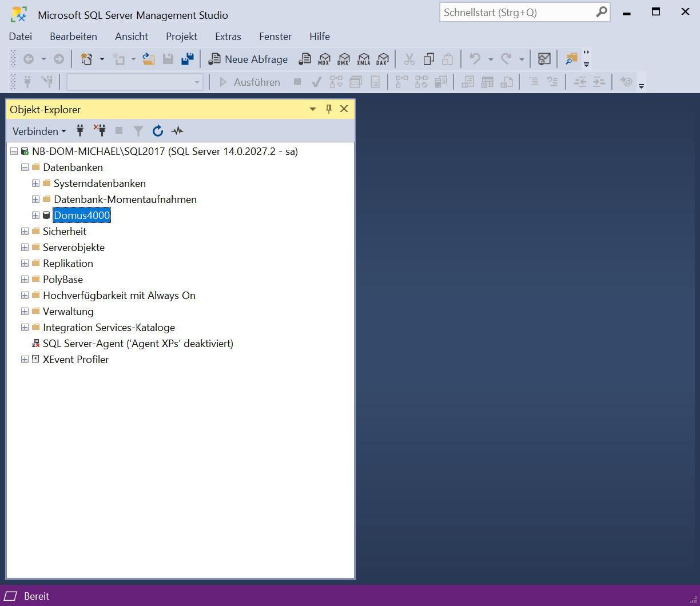The image size is (700, 606).
Task: Click the Database Engine Query icon
Action: 306,59
